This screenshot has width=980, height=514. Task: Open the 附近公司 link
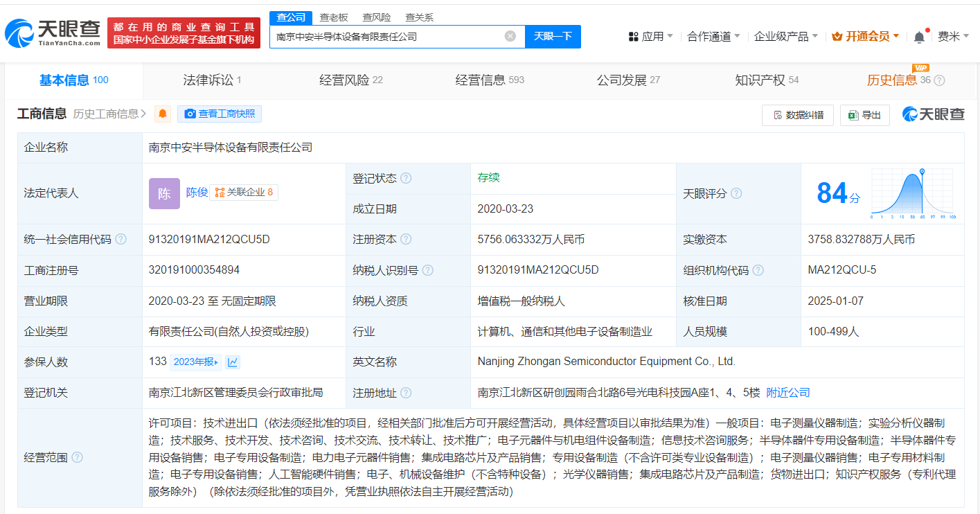pos(787,393)
